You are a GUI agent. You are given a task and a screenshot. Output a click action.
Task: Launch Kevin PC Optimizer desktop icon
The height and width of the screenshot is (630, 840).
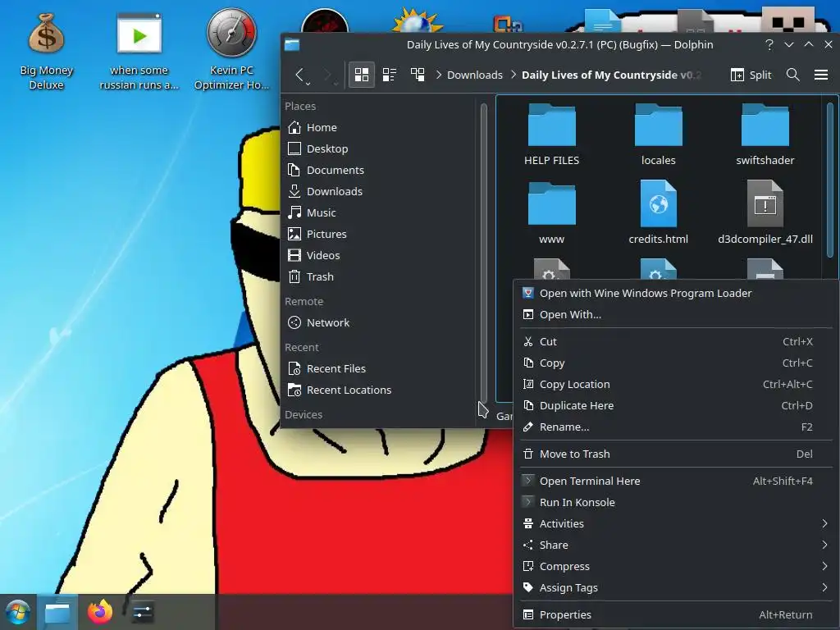pyautogui.click(x=231, y=51)
